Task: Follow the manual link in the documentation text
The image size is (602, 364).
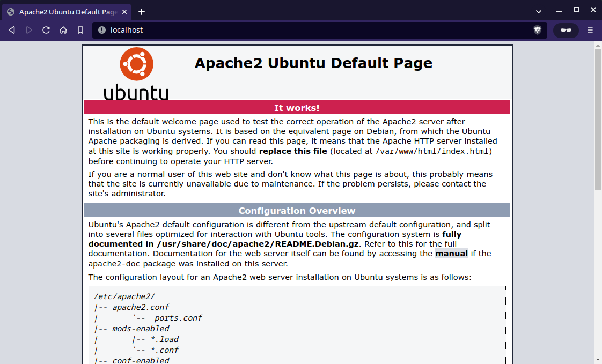Action: click(x=451, y=253)
